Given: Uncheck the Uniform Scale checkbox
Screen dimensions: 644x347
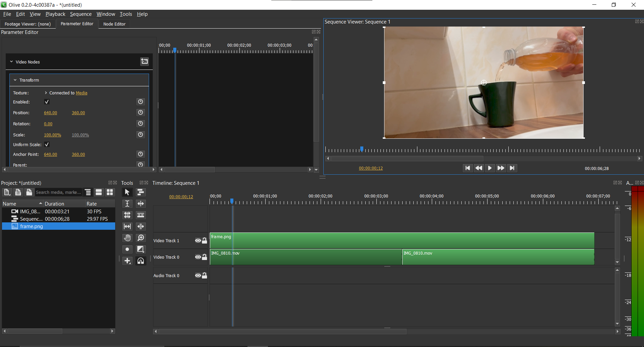Looking at the screenshot, I should click(47, 144).
